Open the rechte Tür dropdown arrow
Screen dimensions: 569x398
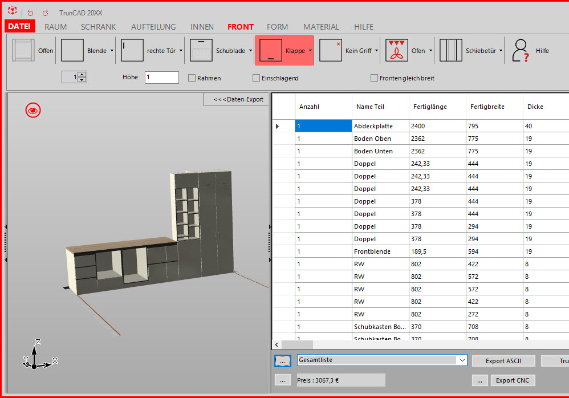click(x=181, y=50)
